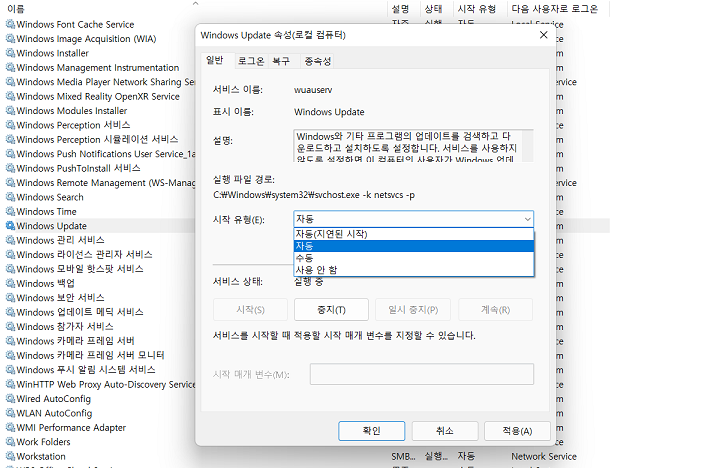Click gear icon beside Windows Perception 시뮬레이션 서비스

(10, 139)
